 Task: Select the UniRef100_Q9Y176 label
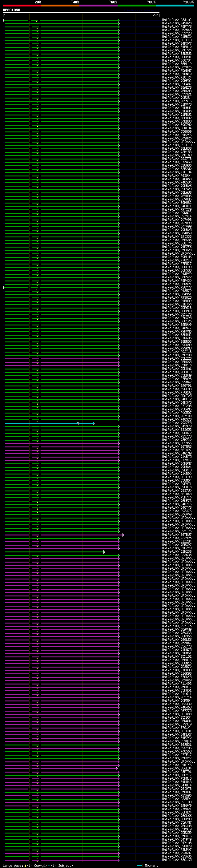point(177,531)
